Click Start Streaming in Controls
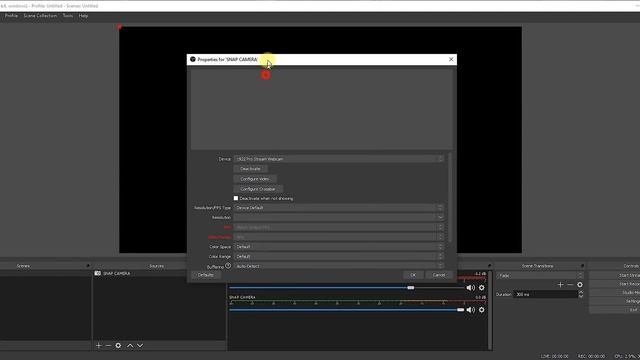Screen dimensions: 640x360 click(615, 276)
